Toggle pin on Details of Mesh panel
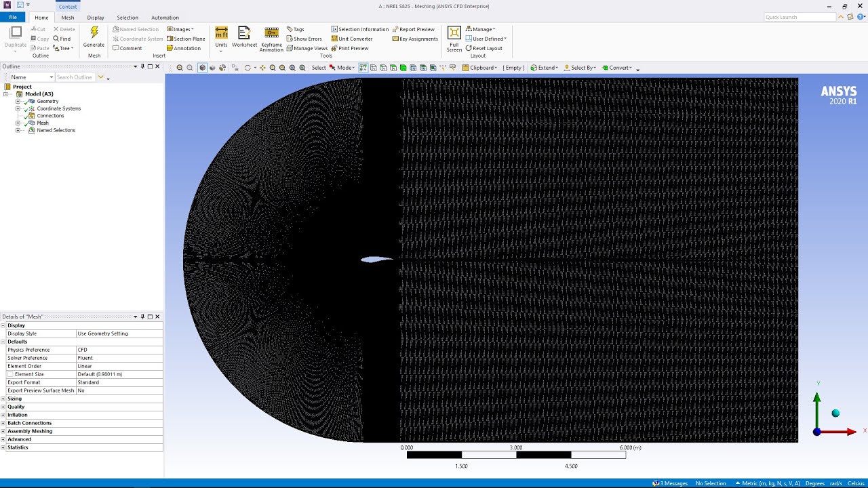 [142, 317]
